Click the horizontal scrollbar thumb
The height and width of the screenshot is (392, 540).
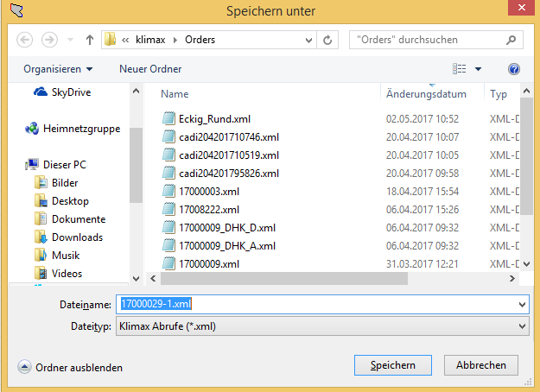(x=284, y=278)
